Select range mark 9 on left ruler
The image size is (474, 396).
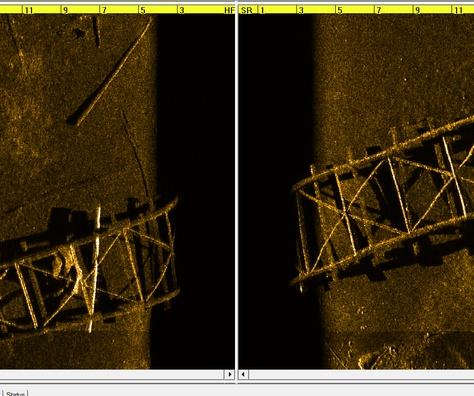[65, 10]
